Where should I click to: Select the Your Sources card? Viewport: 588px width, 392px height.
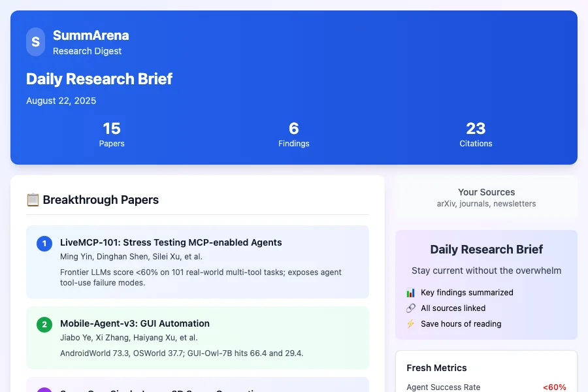(486, 198)
